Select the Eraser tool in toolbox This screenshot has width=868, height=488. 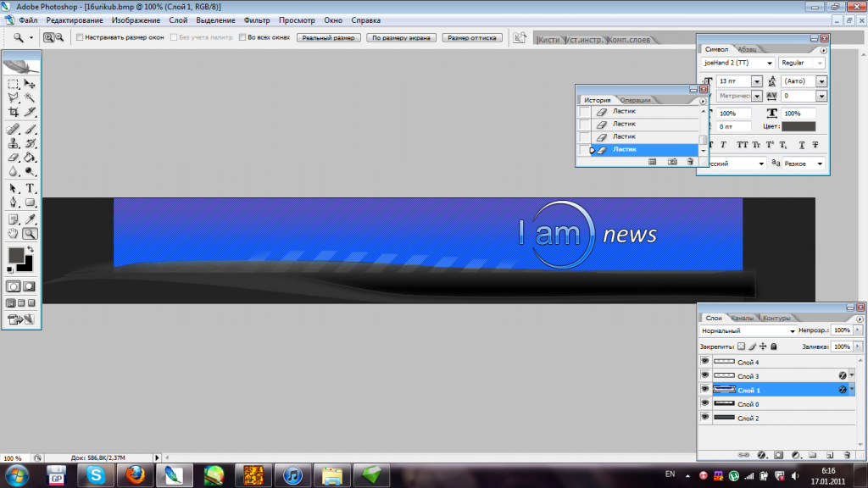(x=14, y=158)
